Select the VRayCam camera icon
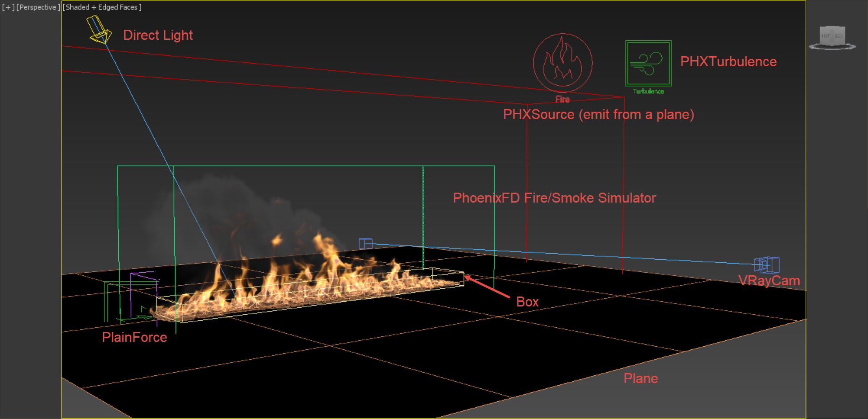Image resolution: width=868 pixels, height=419 pixels. tap(767, 265)
